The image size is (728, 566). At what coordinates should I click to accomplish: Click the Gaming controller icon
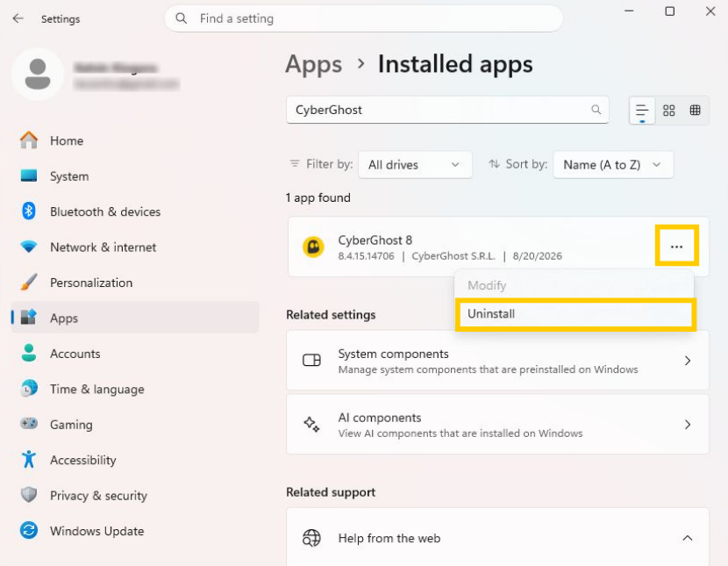coord(29,424)
